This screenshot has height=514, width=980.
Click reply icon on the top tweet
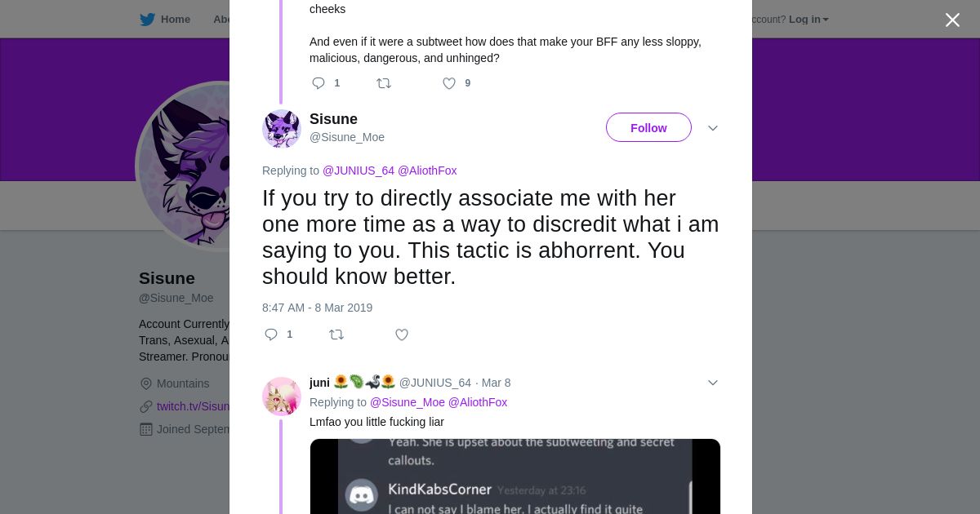click(319, 83)
